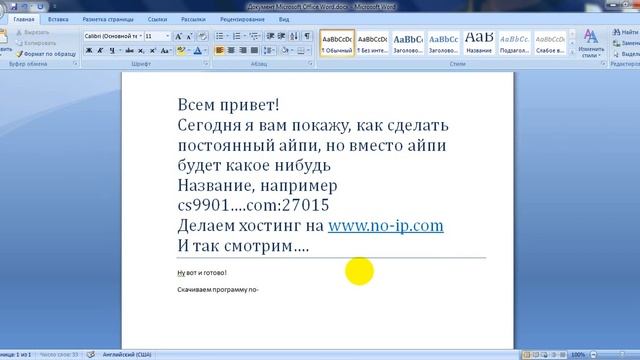Viewport: 640px width, 360px height.
Task: Justify the text alignment
Action: coord(254,51)
